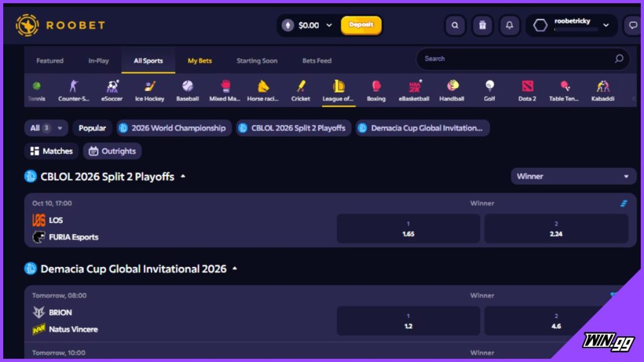Click the sportsbook Search field
Viewport: 644px width, 362px height.
[x=523, y=58]
